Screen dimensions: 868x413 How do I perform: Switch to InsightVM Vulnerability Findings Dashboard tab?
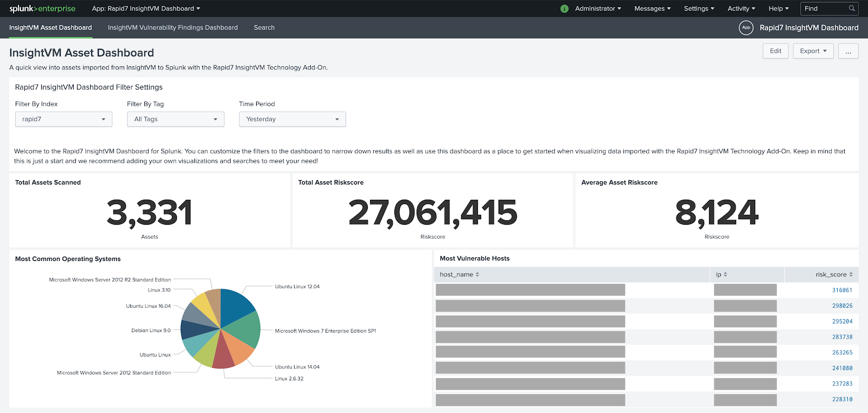point(173,28)
